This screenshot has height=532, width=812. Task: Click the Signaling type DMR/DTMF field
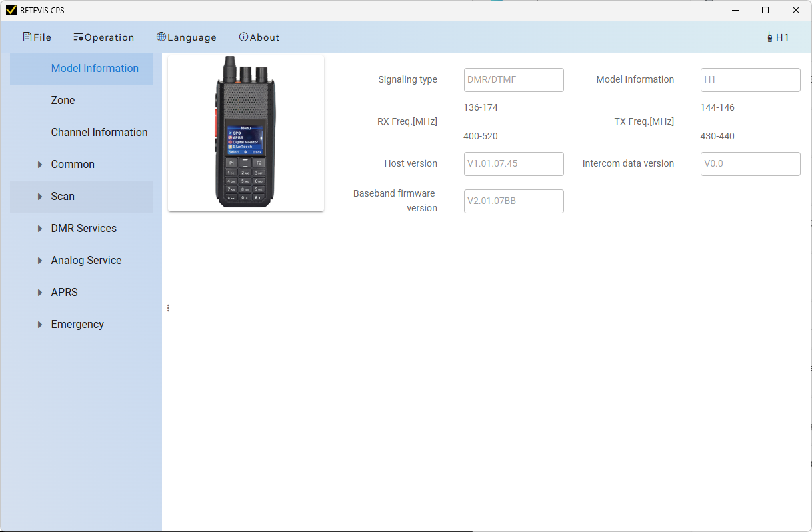513,80
